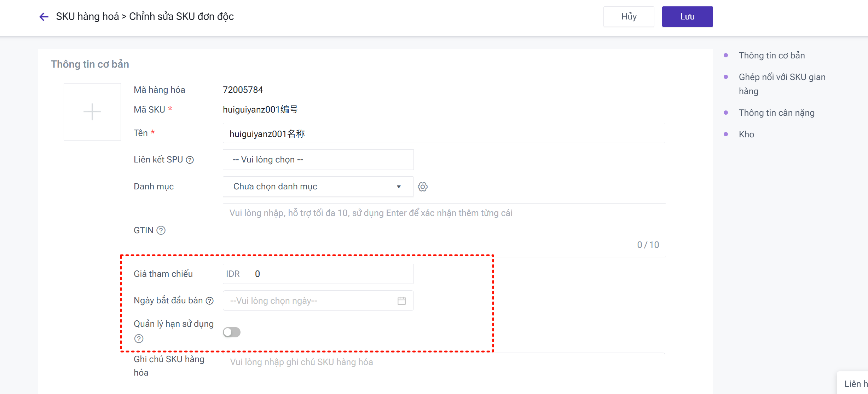Click the Lưu save button

(687, 17)
